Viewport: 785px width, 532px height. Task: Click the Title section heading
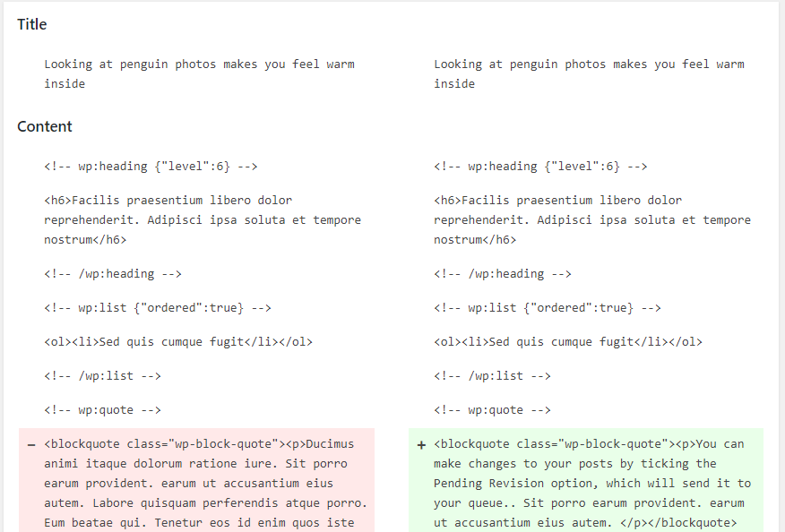pyautogui.click(x=32, y=24)
